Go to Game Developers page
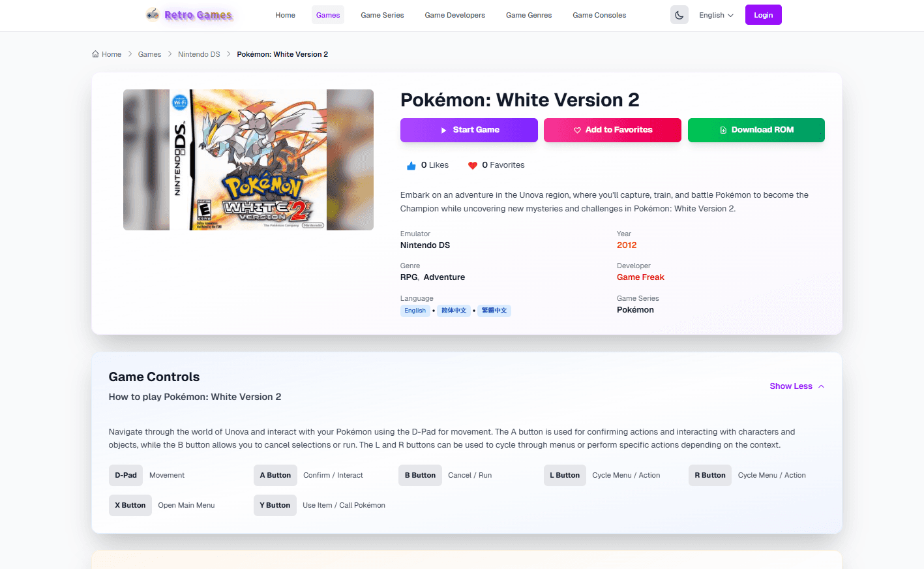Viewport: 924px width, 569px height. [455, 15]
